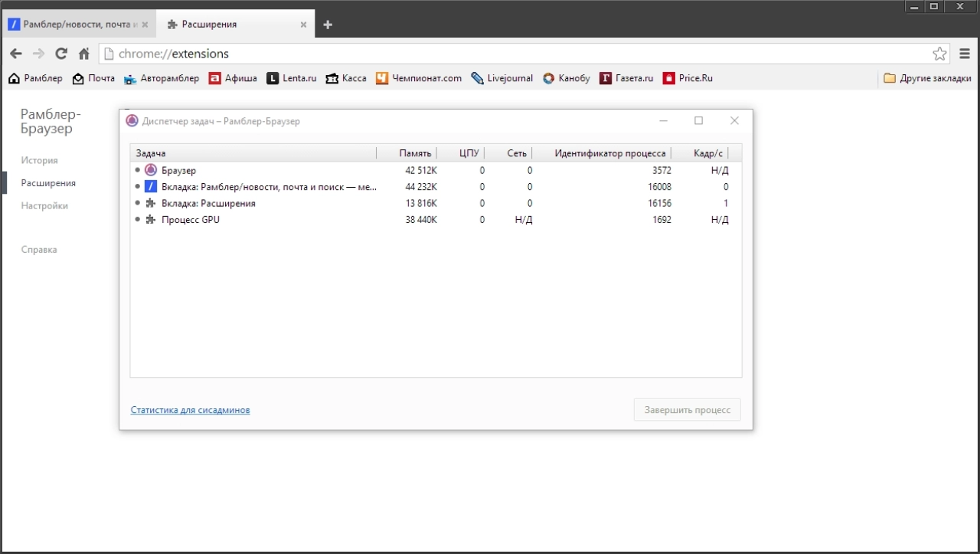Open the Другие закладки folder

point(927,78)
